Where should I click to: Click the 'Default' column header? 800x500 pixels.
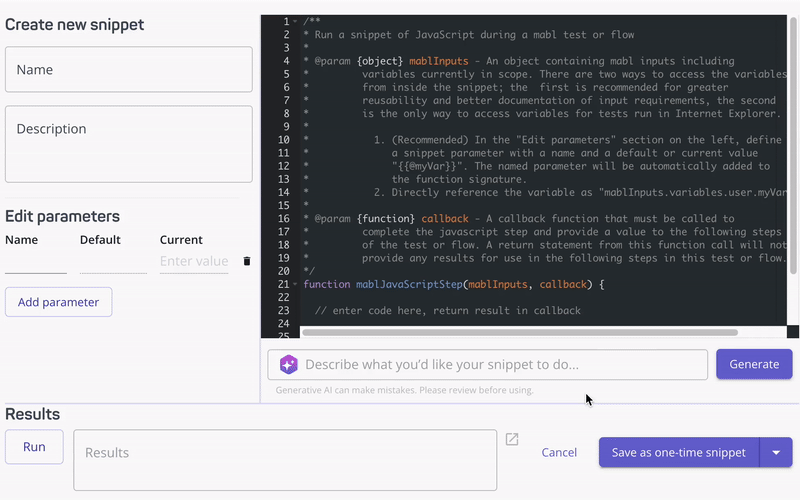pos(100,240)
